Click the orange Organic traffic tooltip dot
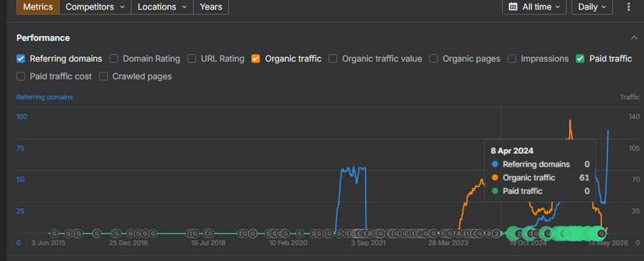644x261 pixels. click(x=495, y=177)
